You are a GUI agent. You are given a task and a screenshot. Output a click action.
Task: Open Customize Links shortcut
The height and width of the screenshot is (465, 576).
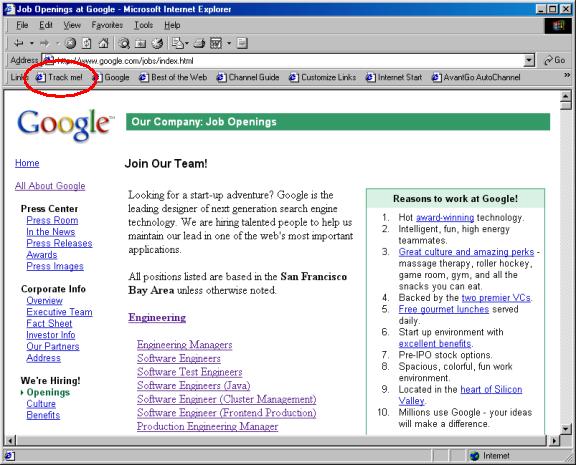323,77
